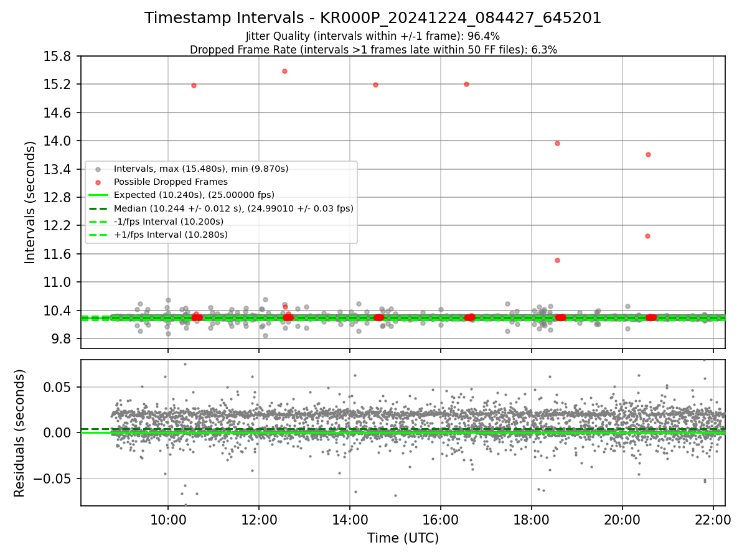Click the highest red dropped-frame point near 15.48 seconds
Viewport: 747px width, 560px height.
(284, 71)
